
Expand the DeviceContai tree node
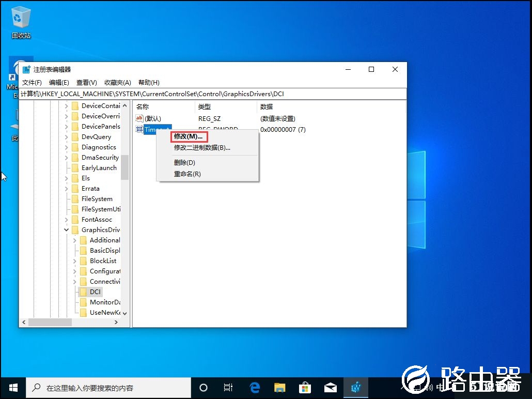pyautogui.click(x=67, y=106)
